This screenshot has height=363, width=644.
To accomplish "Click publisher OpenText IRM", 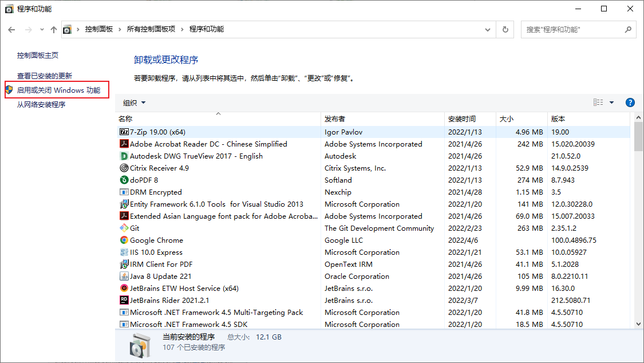I will click(348, 264).
